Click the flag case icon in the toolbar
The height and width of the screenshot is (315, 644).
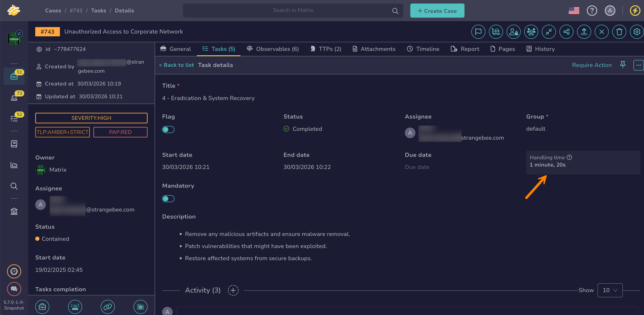click(478, 32)
